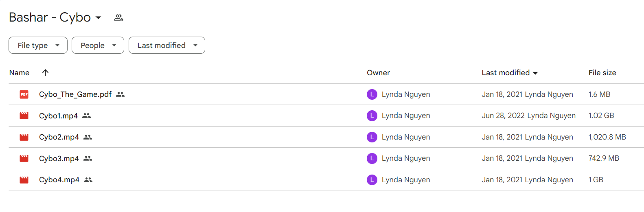The image size is (644, 212).
Task: Click the shared people icon next to Cybo4.mp4
Action: pyautogui.click(x=88, y=180)
